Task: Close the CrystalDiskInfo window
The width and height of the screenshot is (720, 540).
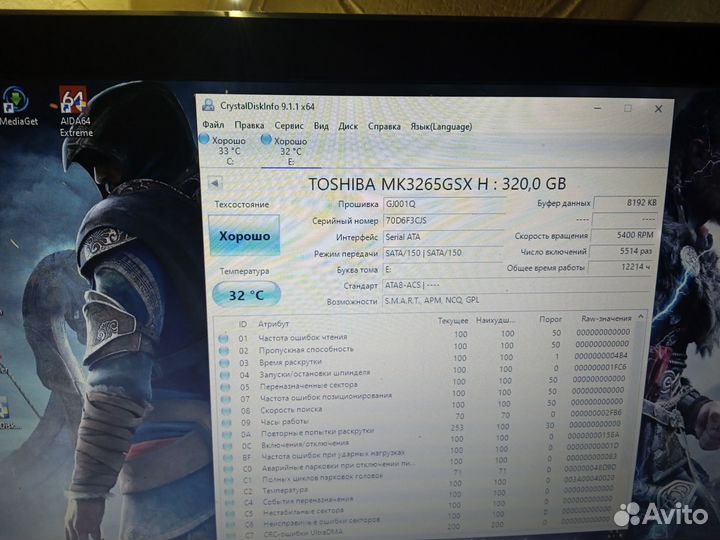Action: point(658,109)
